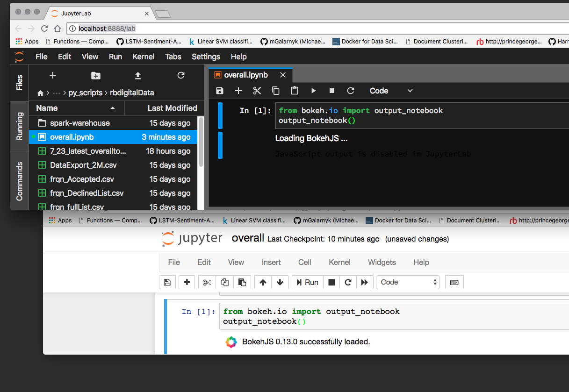Restart kernel via JupyterLab refresh arrow icon
Viewport: 569px width, 392px height.
pyautogui.click(x=351, y=91)
